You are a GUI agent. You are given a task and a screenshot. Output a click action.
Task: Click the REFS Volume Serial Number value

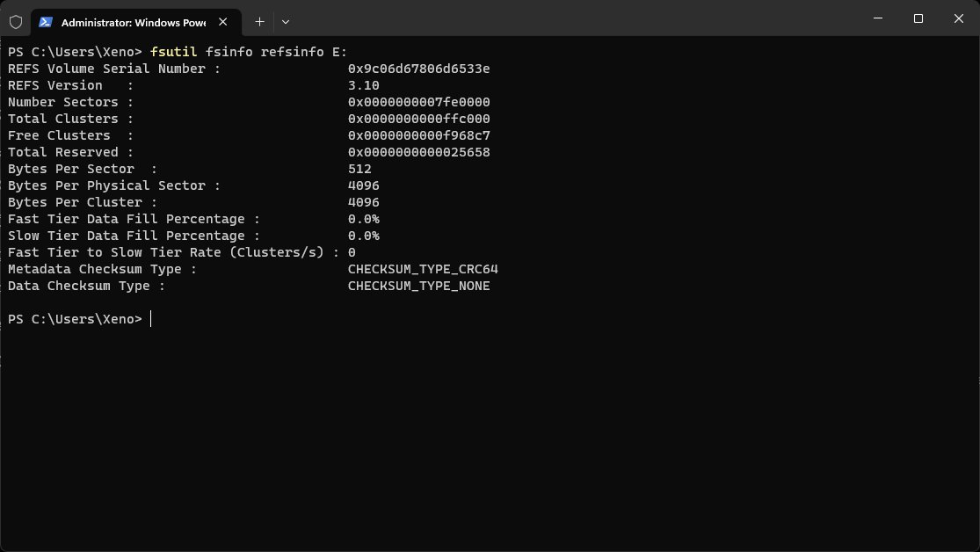419,69
